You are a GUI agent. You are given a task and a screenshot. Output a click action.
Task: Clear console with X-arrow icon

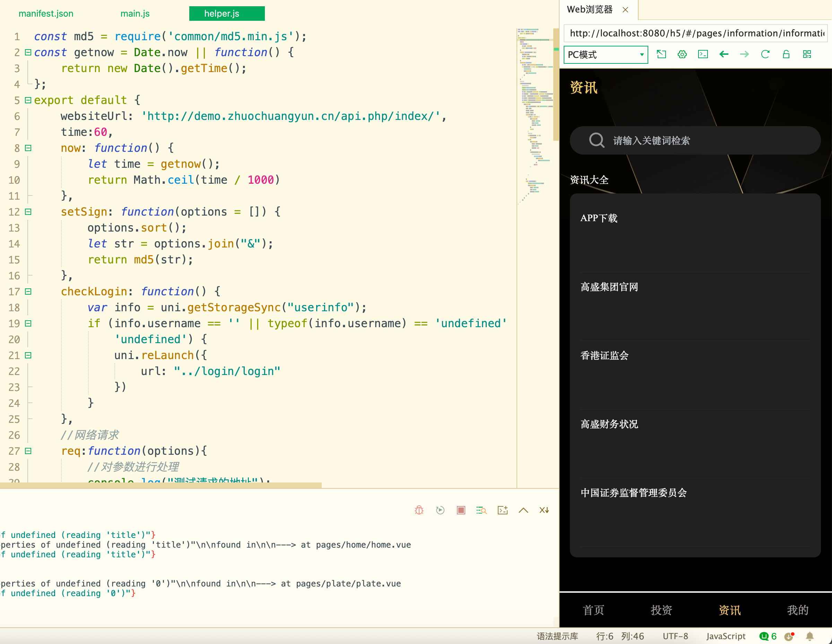click(x=544, y=510)
